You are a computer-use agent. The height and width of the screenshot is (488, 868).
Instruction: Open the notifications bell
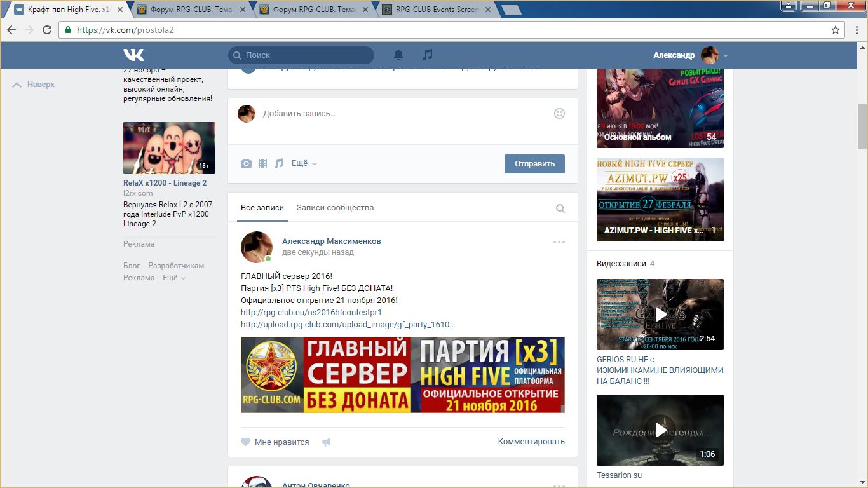pos(398,55)
